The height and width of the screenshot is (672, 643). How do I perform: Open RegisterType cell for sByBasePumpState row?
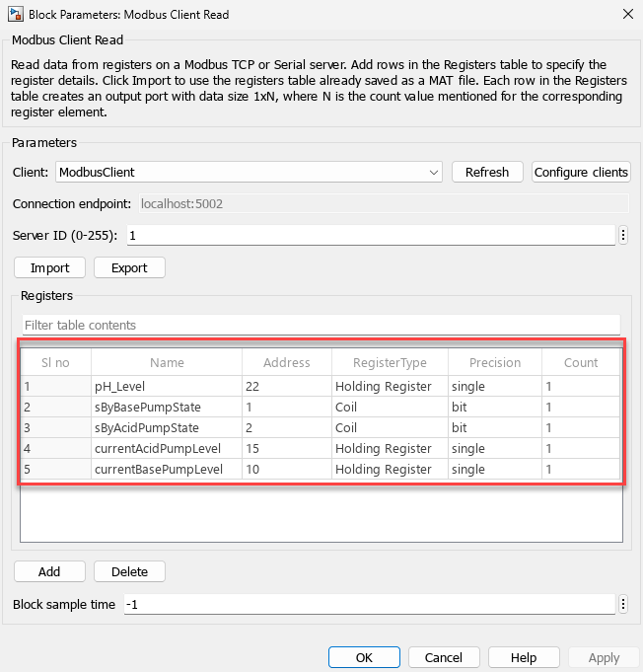pyautogui.click(x=389, y=408)
